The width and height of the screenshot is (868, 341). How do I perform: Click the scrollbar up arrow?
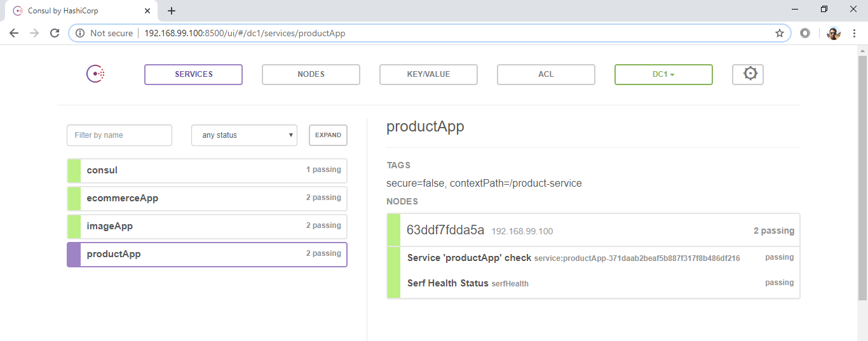click(x=862, y=50)
